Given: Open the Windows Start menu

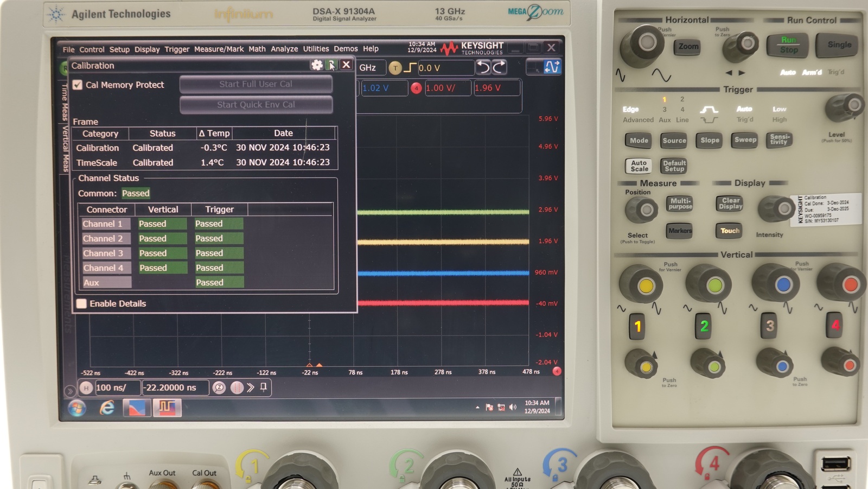Looking at the screenshot, I should 77,408.
